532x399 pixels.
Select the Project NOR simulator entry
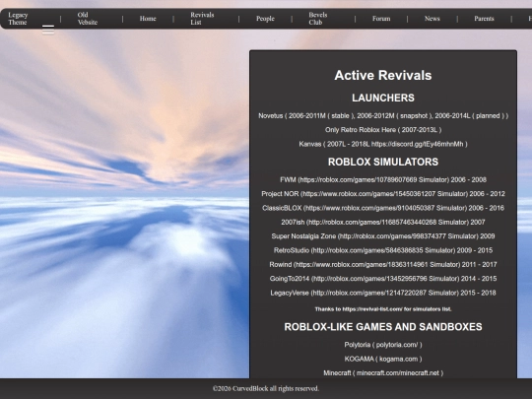click(x=383, y=194)
